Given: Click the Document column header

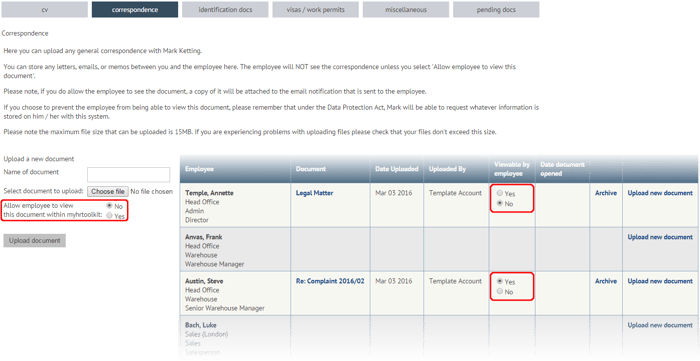Looking at the screenshot, I should tap(311, 169).
